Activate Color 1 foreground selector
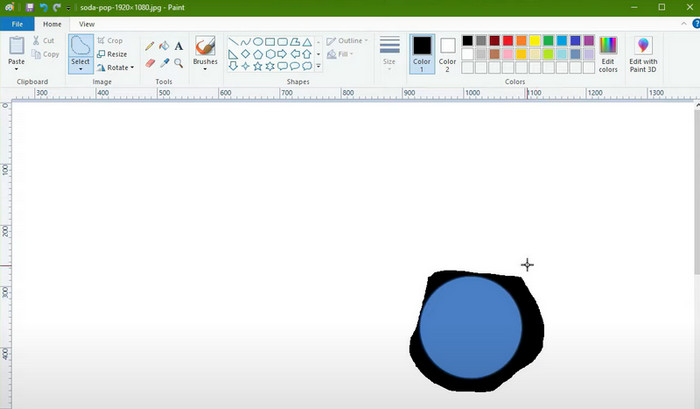700x409 pixels. click(x=422, y=54)
